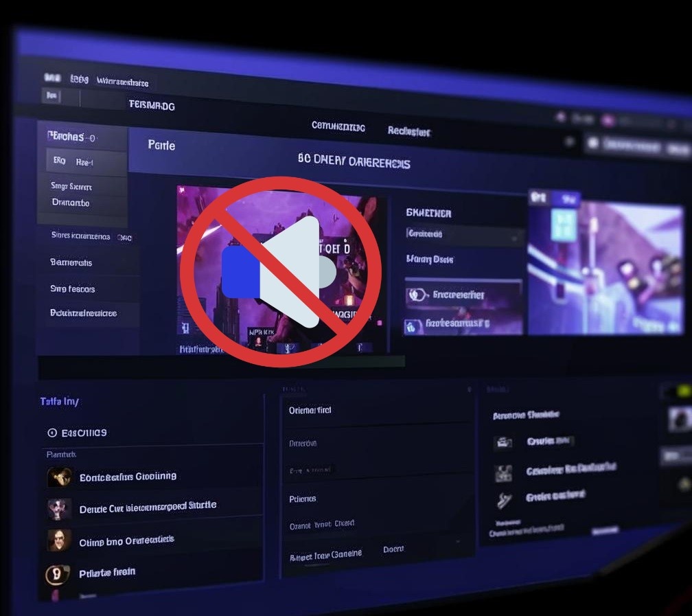Image resolution: width=692 pixels, height=616 pixels.
Task: Click the "Dencle Cwr bieloernargeral Sitrtfe" list row
Action: [x=152, y=507]
